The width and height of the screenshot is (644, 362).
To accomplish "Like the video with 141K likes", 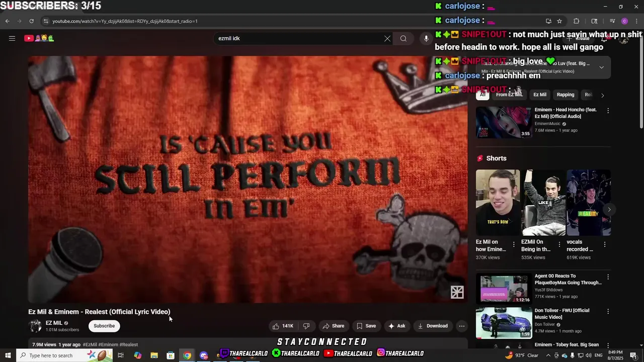I will (x=283, y=326).
